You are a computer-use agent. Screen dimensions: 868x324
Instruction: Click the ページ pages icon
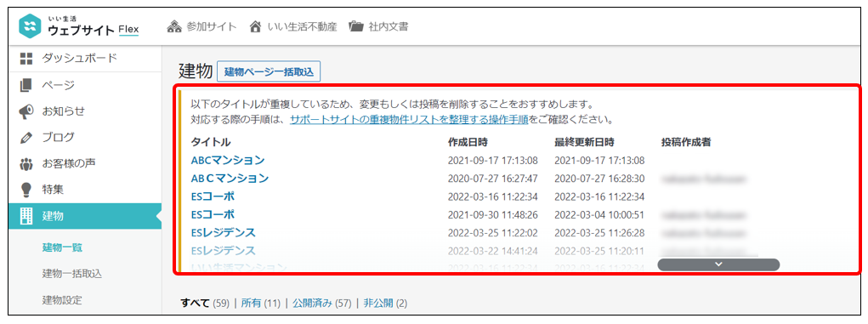pyautogui.click(x=26, y=85)
